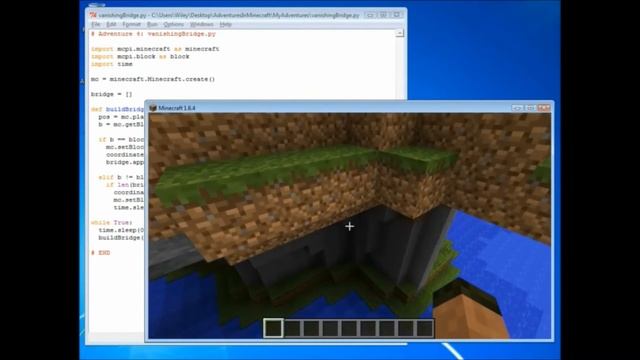Select the highlighted first Minecraft hotbar slot
This screenshot has width=640, height=360.
tap(273, 328)
